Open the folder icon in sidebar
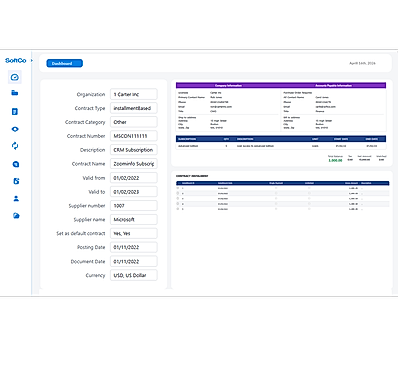This screenshot has width=398, height=368. tap(15, 93)
